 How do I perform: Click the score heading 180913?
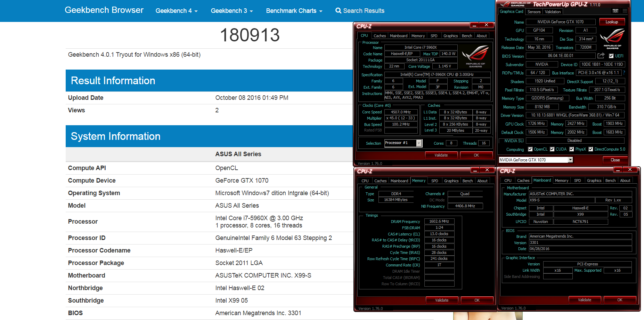click(x=250, y=35)
